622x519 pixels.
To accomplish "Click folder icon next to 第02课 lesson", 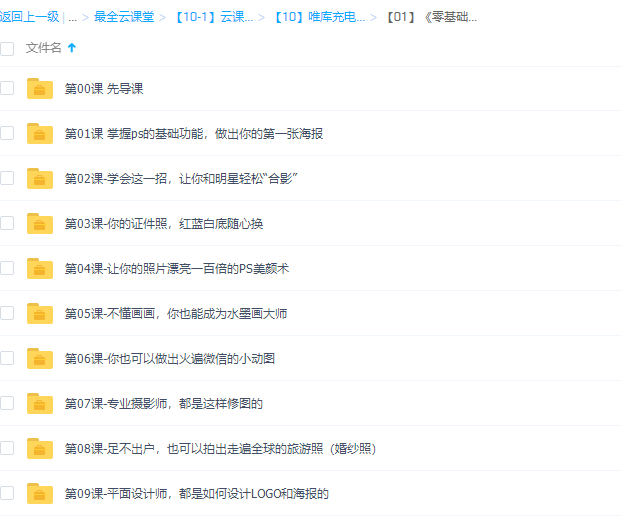I will (40, 178).
